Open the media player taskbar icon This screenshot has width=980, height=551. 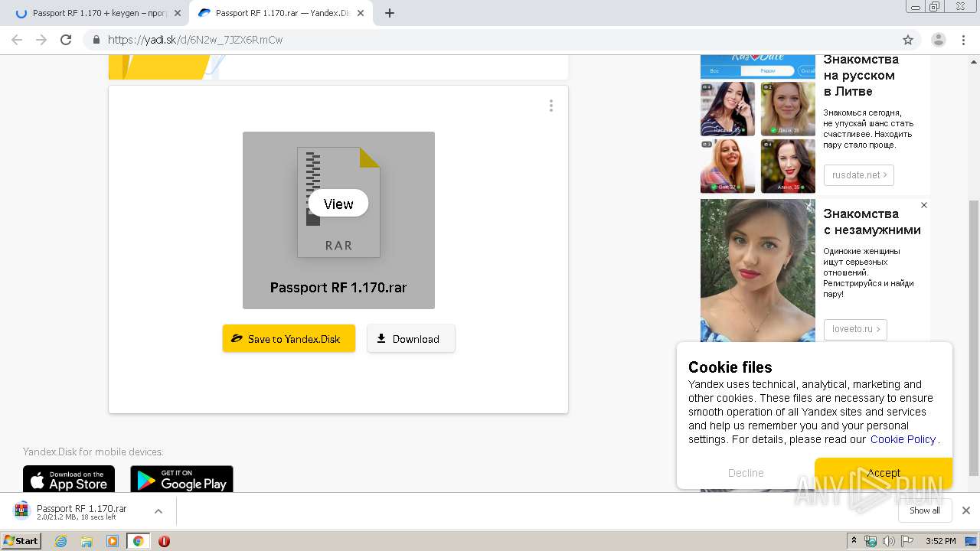[x=113, y=541]
